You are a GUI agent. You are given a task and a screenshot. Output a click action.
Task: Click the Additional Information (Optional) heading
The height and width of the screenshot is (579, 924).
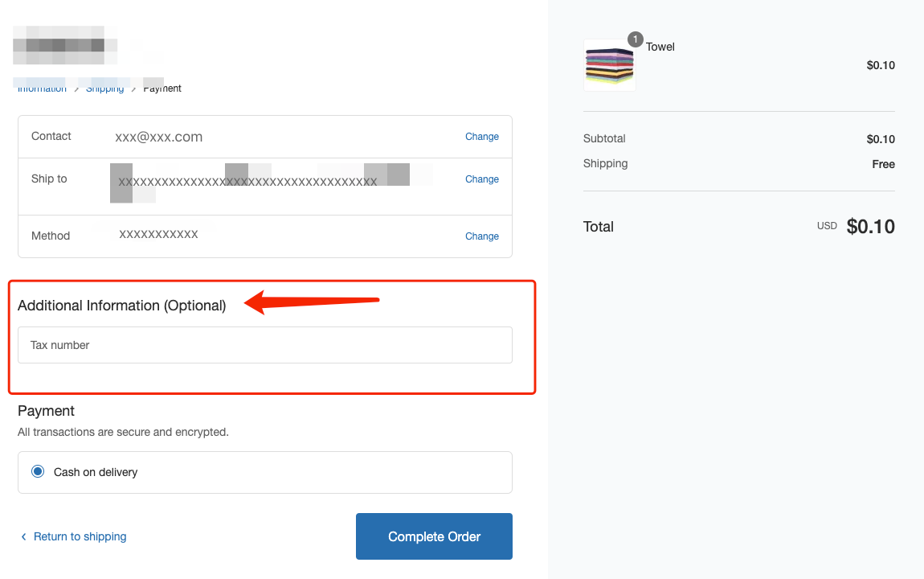click(122, 306)
